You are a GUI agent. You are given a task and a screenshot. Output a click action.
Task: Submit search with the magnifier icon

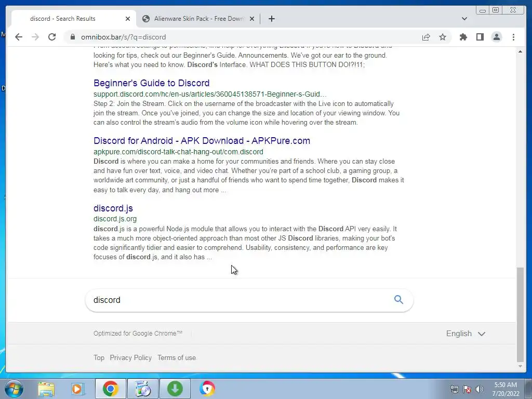[398, 300]
